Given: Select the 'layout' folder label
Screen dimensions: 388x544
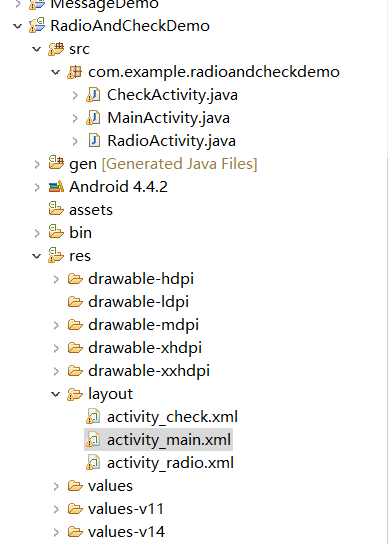Looking at the screenshot, I should 110,394.
